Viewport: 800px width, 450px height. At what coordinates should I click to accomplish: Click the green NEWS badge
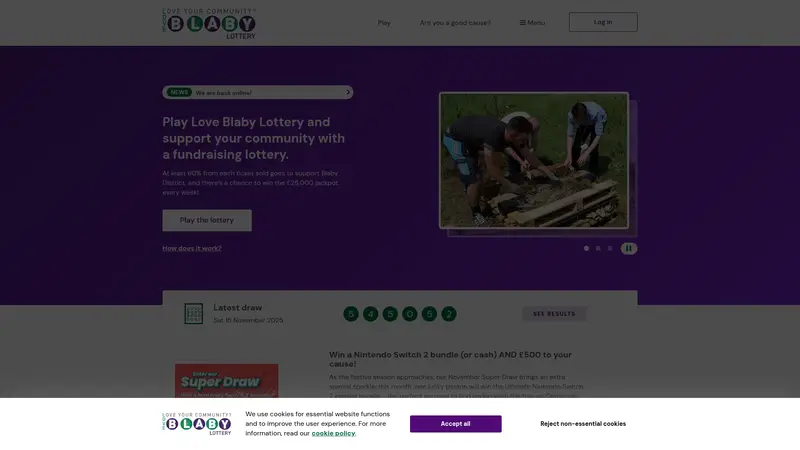179,92
